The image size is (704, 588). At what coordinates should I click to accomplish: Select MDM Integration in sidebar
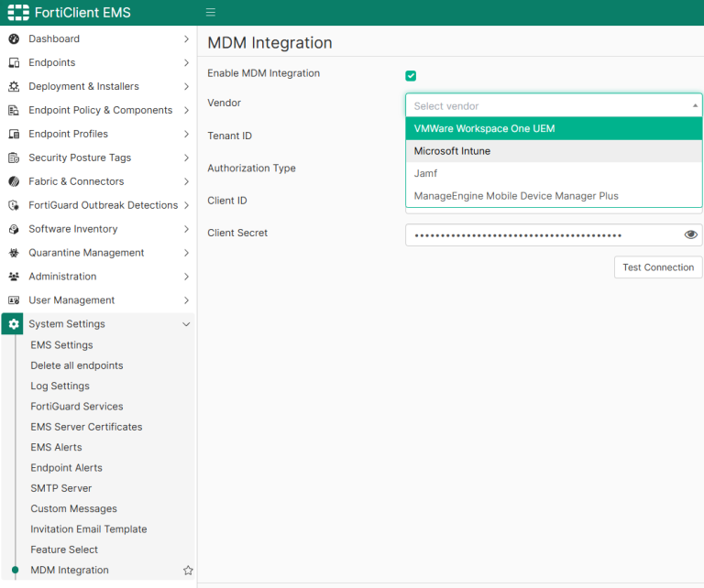click(x=70, y=570)
